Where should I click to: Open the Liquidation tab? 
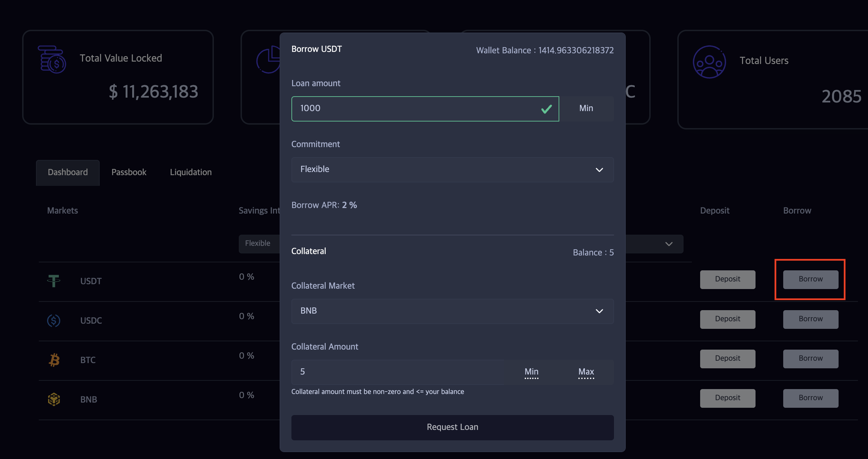coord(191,172)
